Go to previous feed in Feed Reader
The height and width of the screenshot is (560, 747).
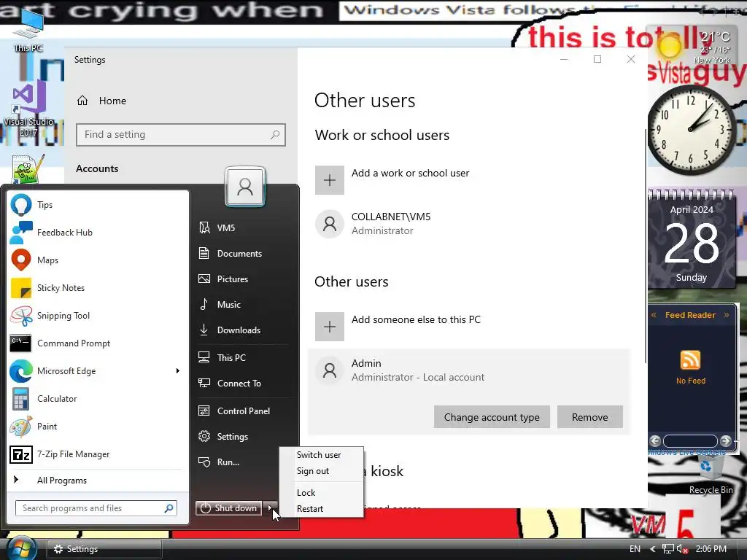click(655, 440)
